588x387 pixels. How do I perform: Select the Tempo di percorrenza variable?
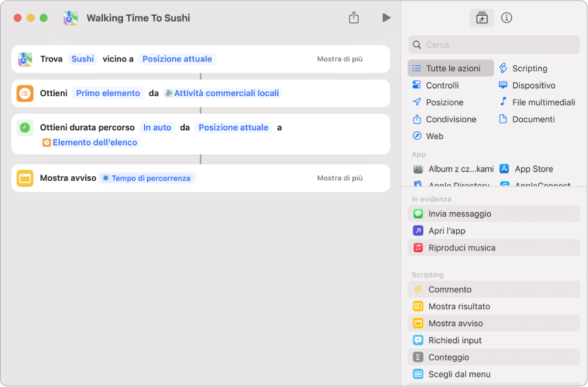click(149, 178)
